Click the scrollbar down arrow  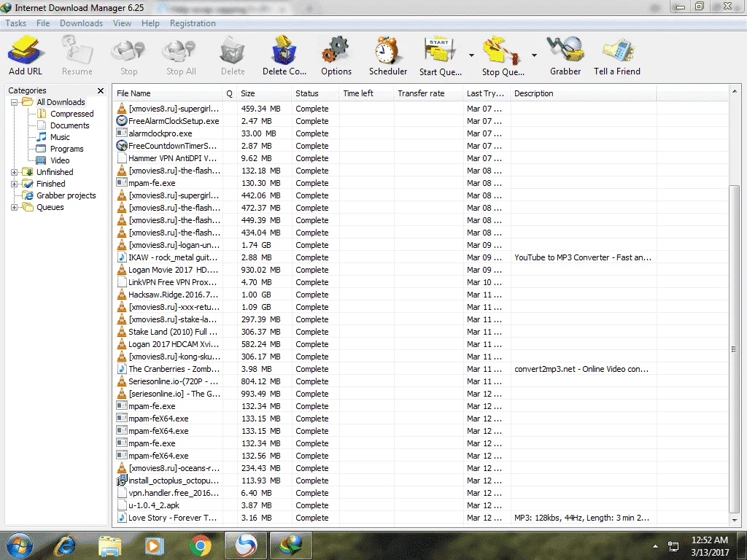pos(734,520)
